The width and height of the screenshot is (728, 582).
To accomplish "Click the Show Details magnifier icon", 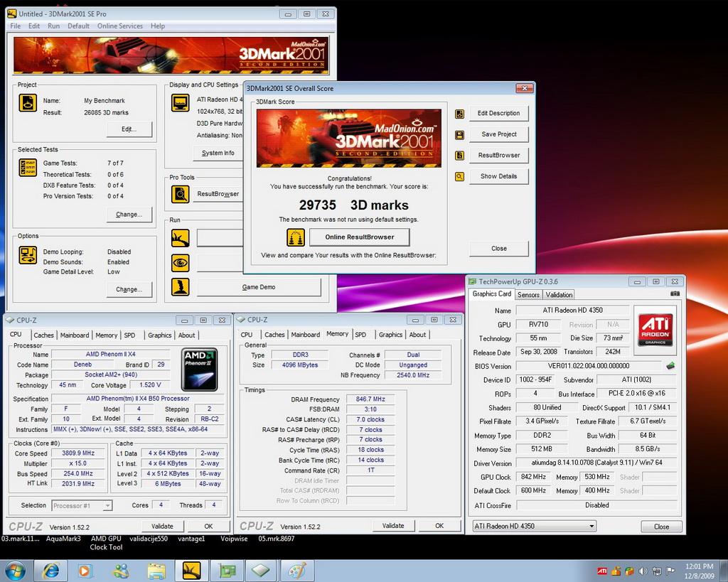I will (459, 176).
